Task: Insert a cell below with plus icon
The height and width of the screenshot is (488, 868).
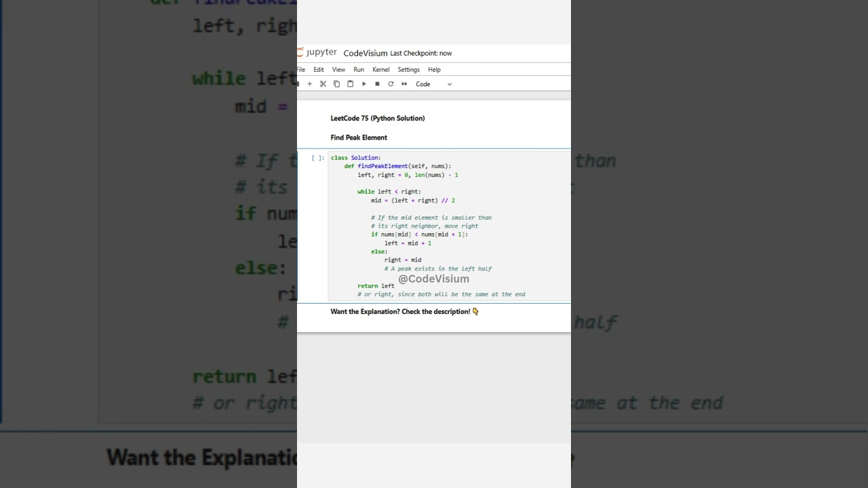Action: pos(310,84)
